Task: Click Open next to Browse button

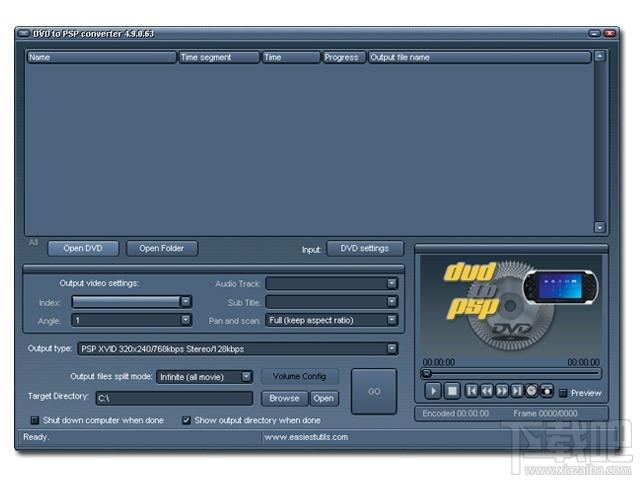Action: click(324, 398)
